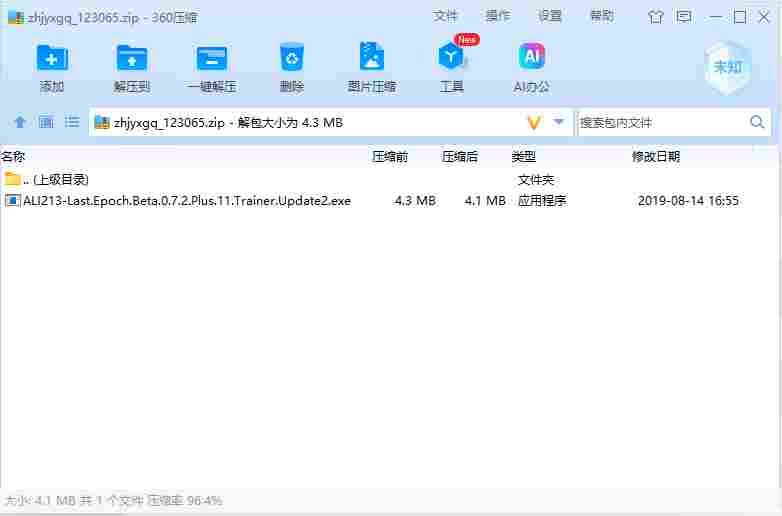Select ALI213-Last.Epoch.Beta.0.7.2.Plus.11.Trainer.Update2.exe file

187,201
